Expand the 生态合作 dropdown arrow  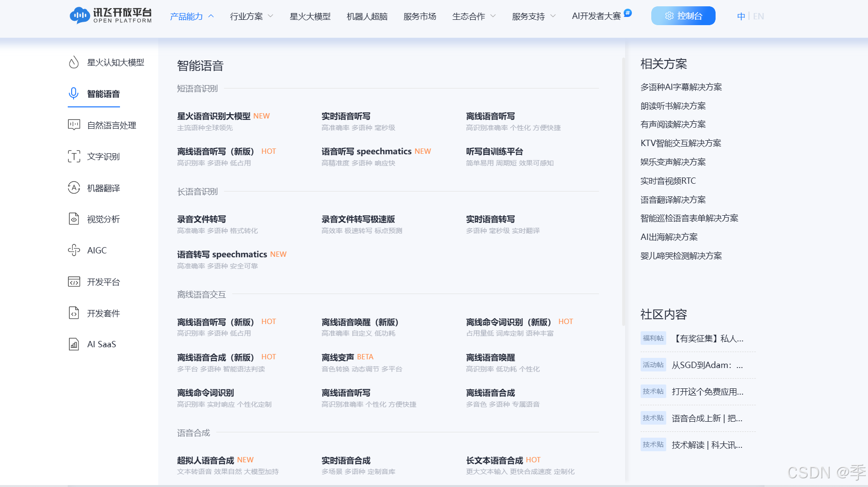(x=493, y=16)
